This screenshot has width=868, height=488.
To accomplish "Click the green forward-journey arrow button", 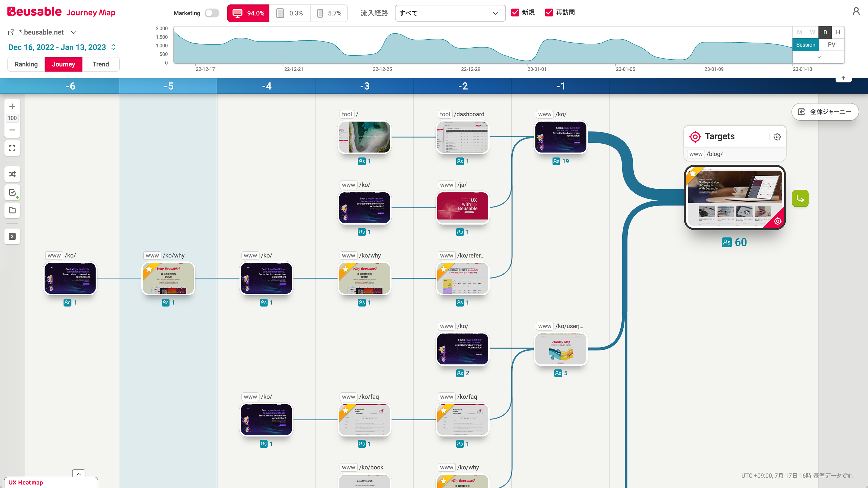I will tap(800, 199).
